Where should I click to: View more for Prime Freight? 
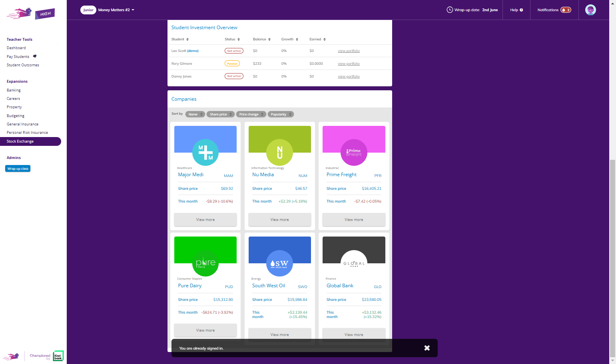pyautogui.click(x=354, y=220)
